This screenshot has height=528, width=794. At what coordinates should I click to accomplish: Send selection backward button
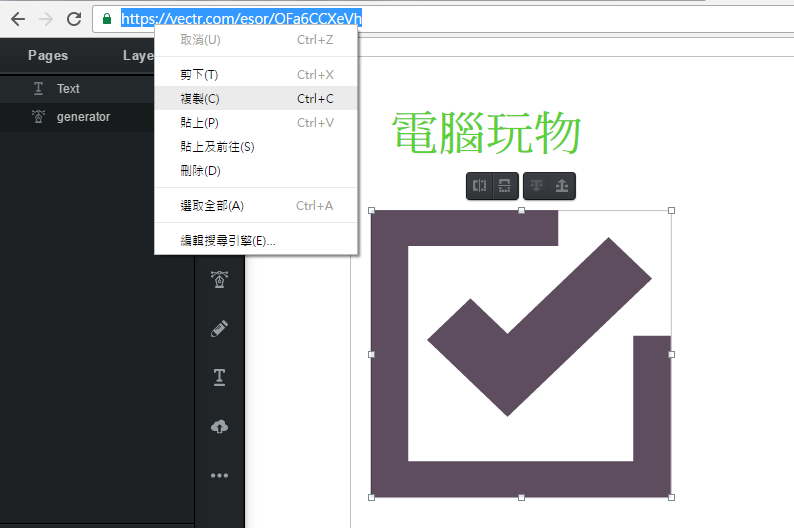click(x=536, y=186)
